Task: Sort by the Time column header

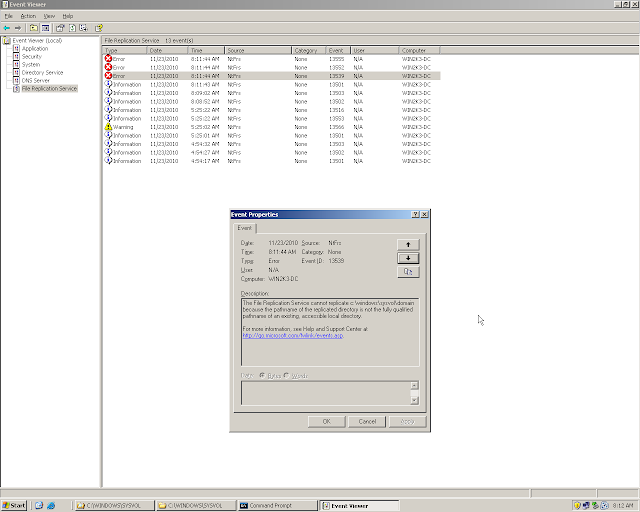Action: tap(206, 51)
